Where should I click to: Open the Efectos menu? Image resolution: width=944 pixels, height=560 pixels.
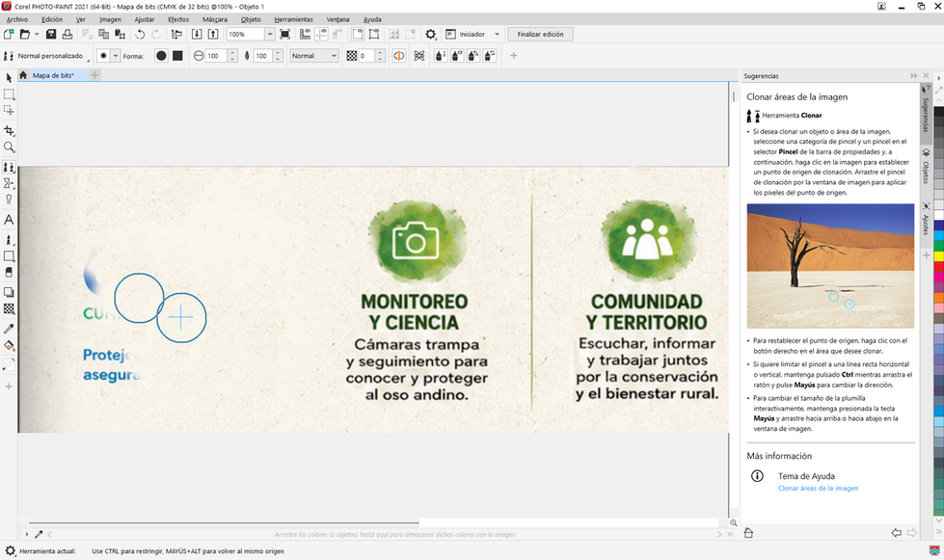[x=178, y=19]
